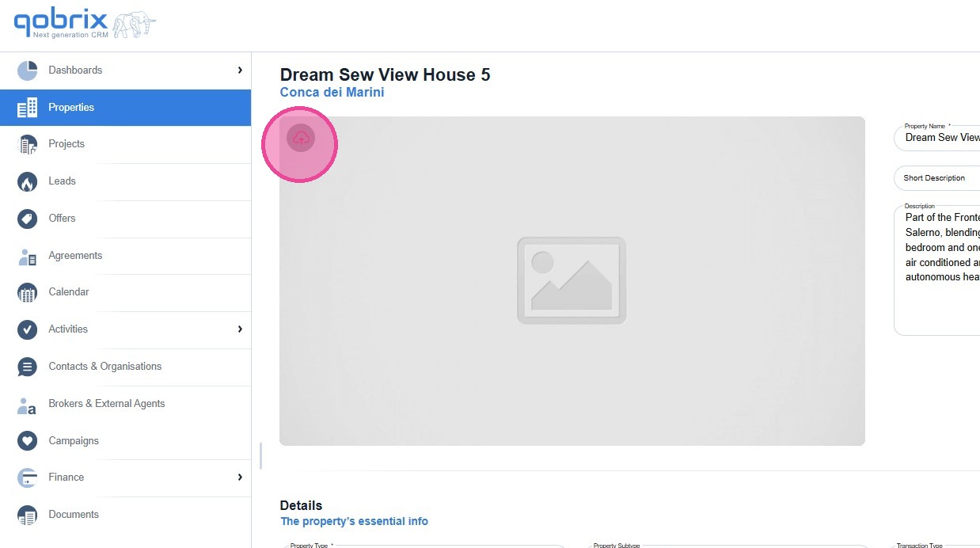Click the property image placeholder
This screenshot has width=980, height=548.
pos(572,281)
